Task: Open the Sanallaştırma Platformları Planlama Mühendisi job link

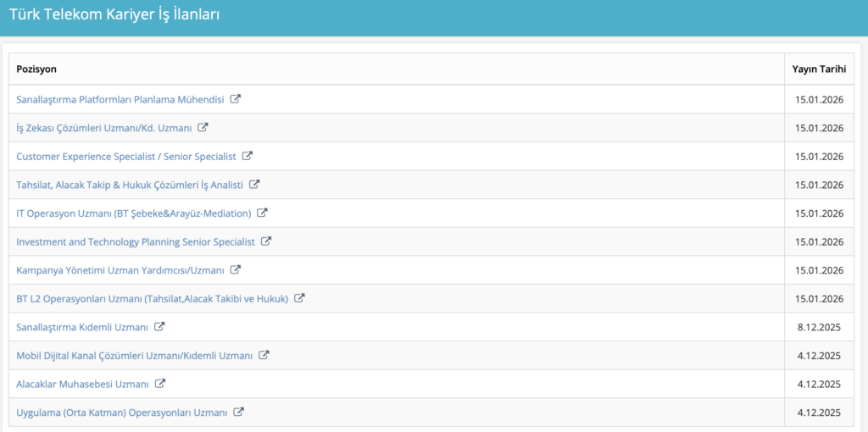Action: coord(120,99)
